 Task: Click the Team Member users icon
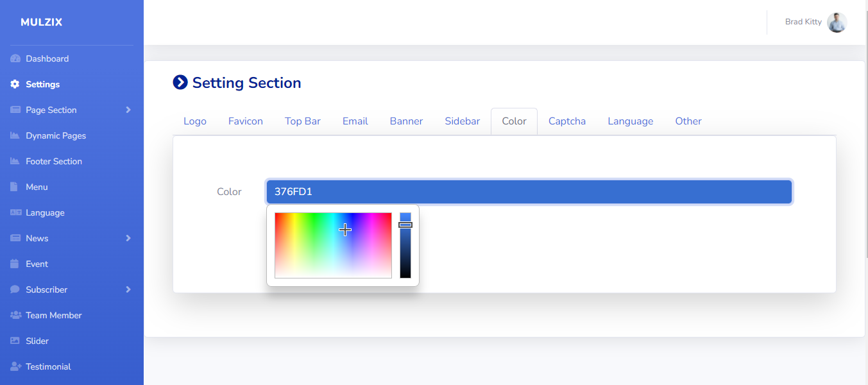point(15,316)
